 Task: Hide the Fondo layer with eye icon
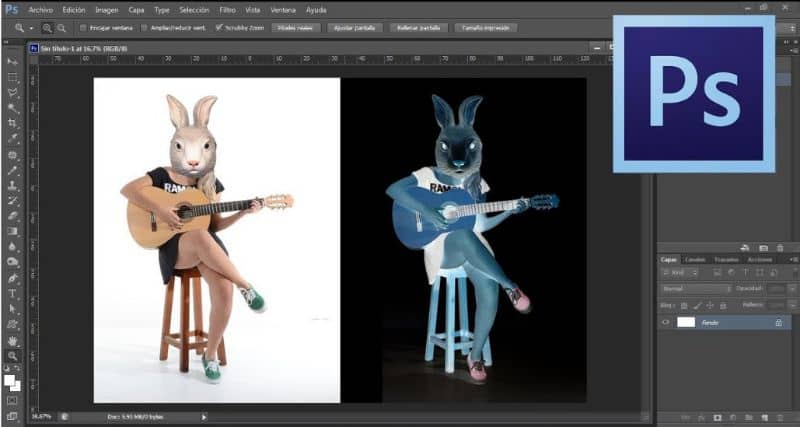click(665, 322)
